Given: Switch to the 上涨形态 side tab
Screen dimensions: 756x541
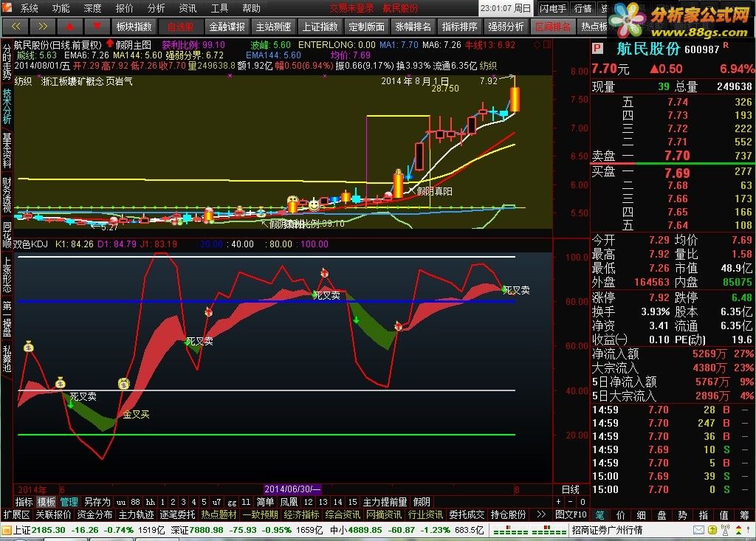Looking at the screenshot, I should (7, 275).
